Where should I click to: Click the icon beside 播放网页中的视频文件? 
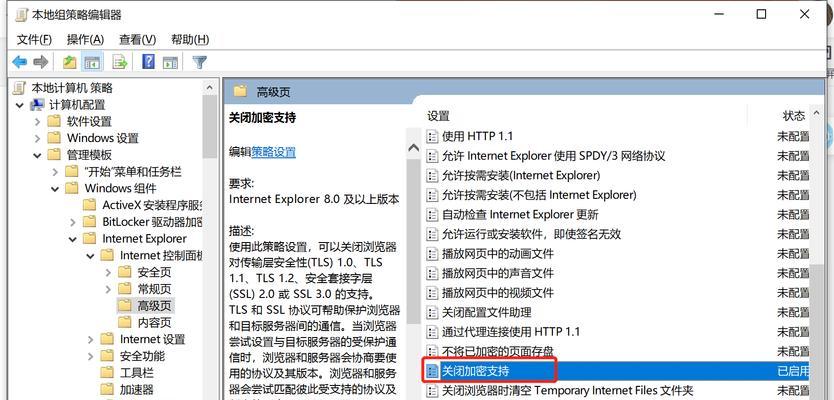432,293
